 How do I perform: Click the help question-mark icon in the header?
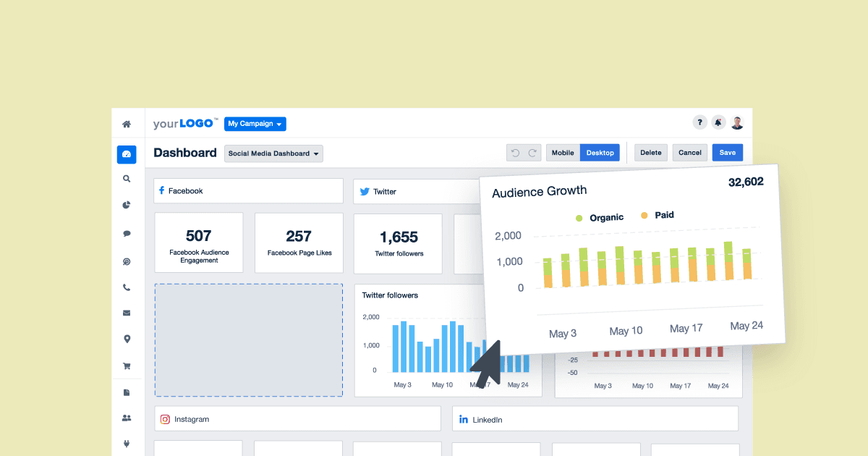coord(699,122)
